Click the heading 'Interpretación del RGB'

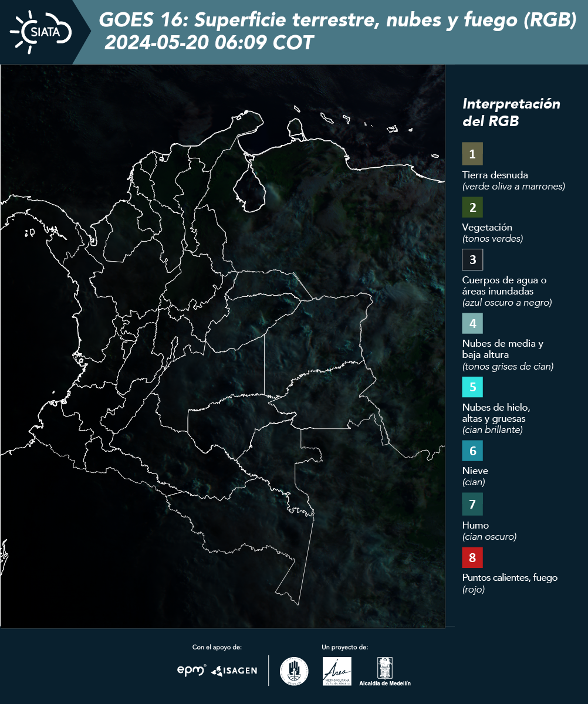click(x=511, y=112)
